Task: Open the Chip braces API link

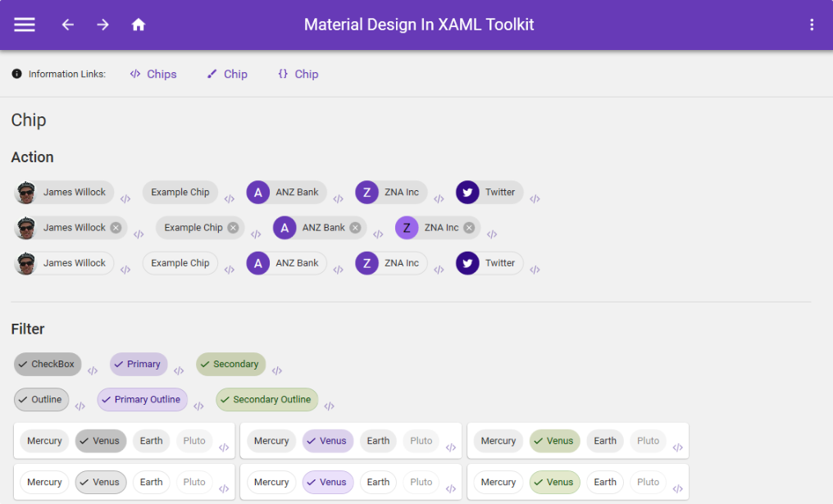Action: tap(298, 74)
